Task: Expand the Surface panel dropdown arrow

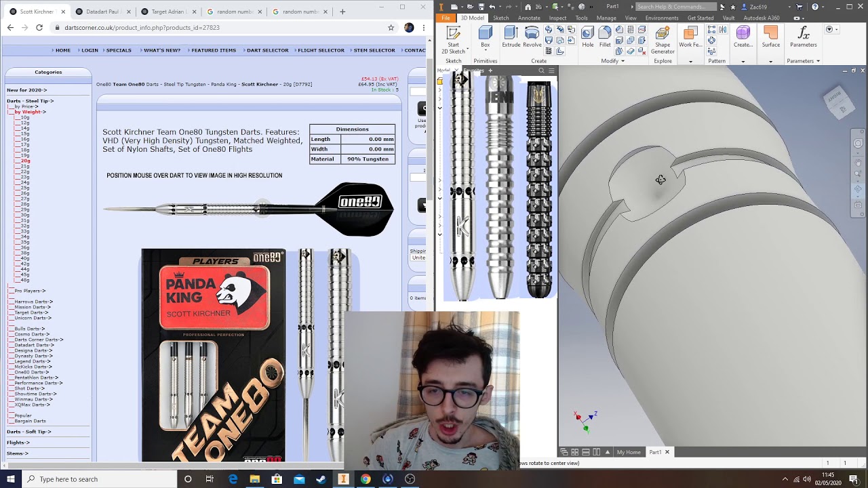Action: coord(770,61)
